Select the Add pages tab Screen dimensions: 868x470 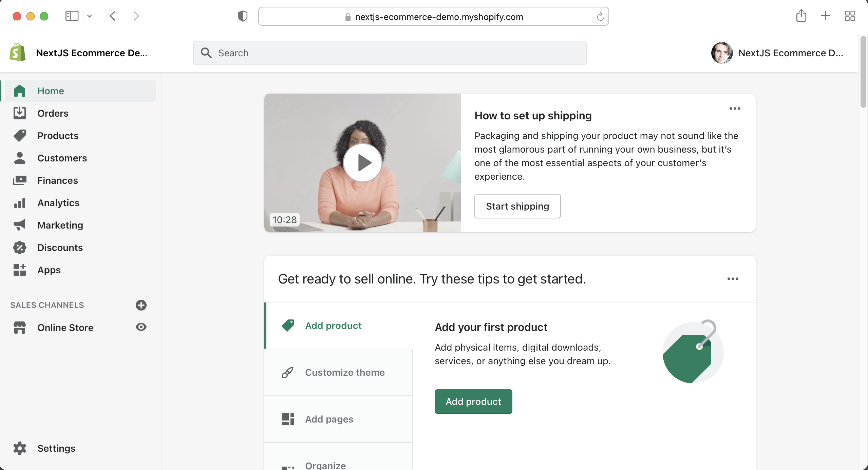339,419
